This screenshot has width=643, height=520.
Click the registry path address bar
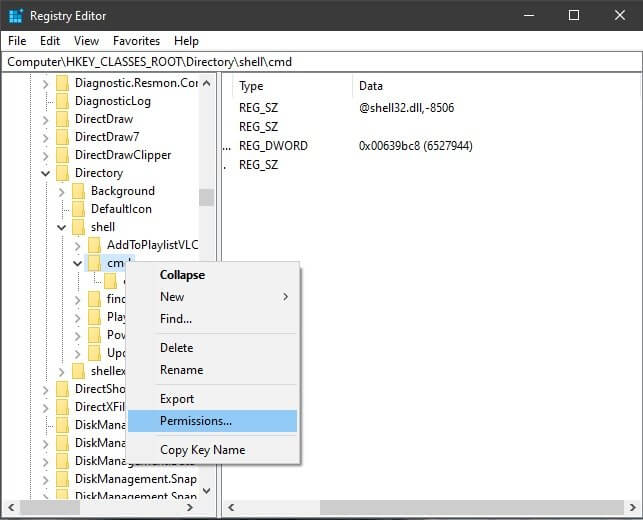pyautogui.click(x=322, y=62)
